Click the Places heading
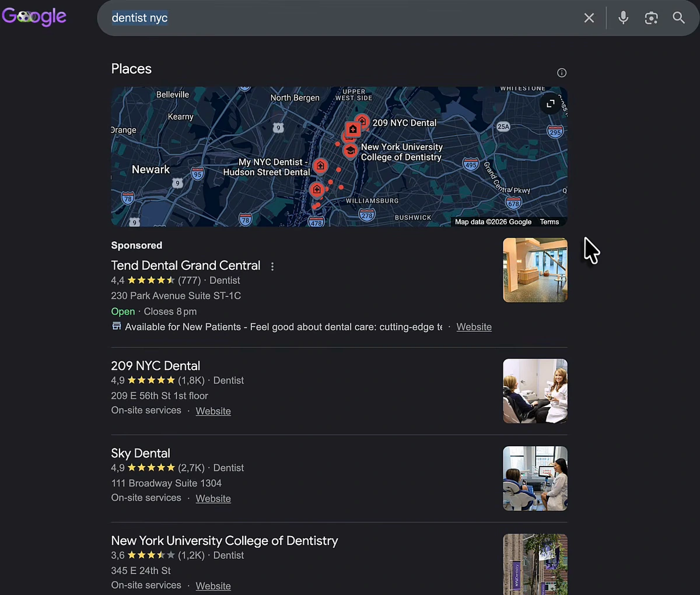Image resolution: width=700 pixels, height=595 pixels. point(131,69)
